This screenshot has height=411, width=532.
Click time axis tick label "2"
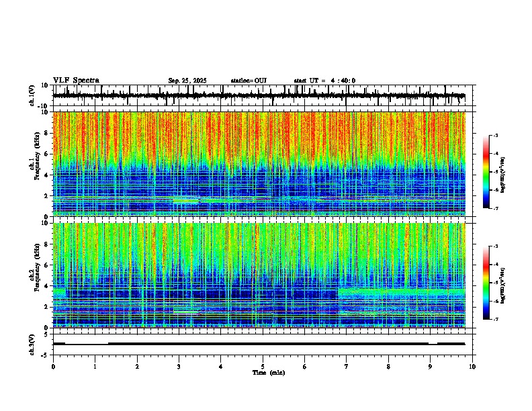(137, 367)
